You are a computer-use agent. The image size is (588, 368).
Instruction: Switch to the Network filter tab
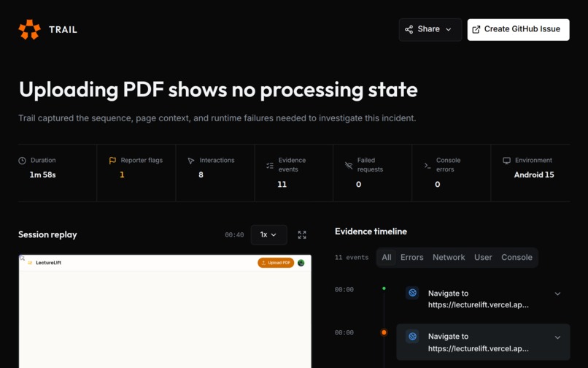pyautogui.click(x=449, y=257)
